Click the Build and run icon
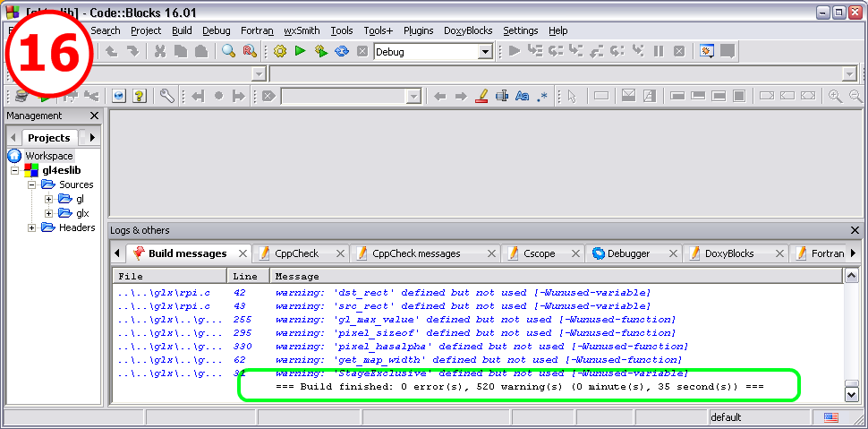 321,52
